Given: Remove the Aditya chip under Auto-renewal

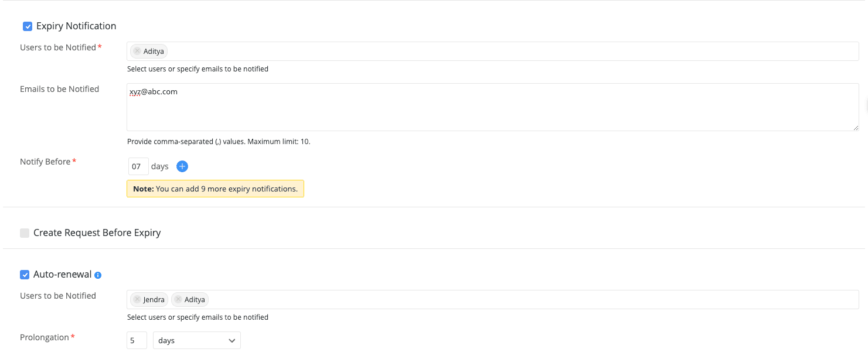Looking at the screenshot, I should [x=178, y=299].
